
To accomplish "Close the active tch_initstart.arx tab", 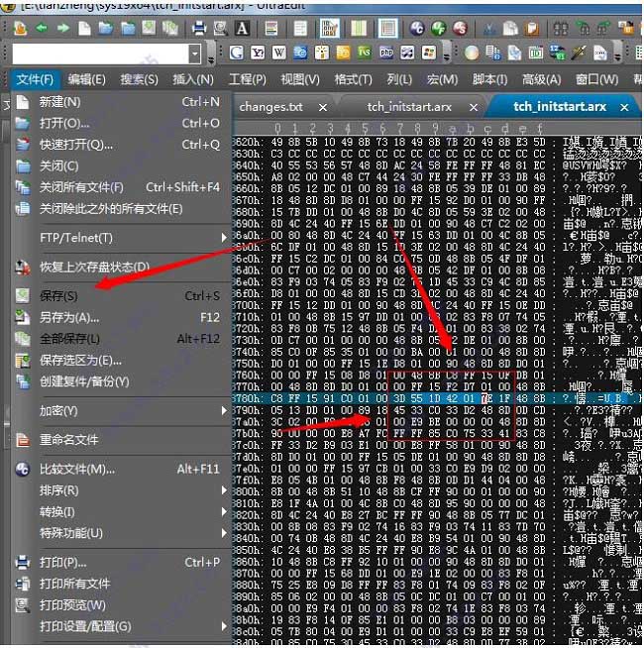I will (x=624, y=108).
